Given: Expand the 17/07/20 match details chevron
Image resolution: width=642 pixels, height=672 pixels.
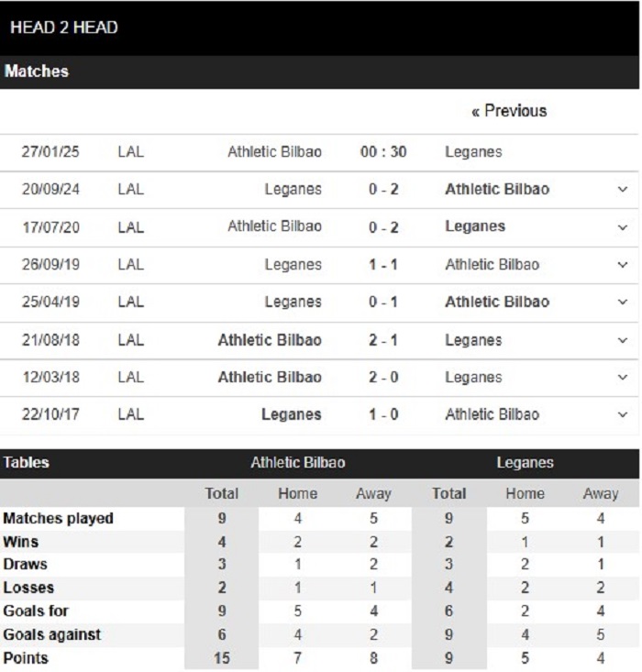Looking at the screenshot, I should point(622,227).
